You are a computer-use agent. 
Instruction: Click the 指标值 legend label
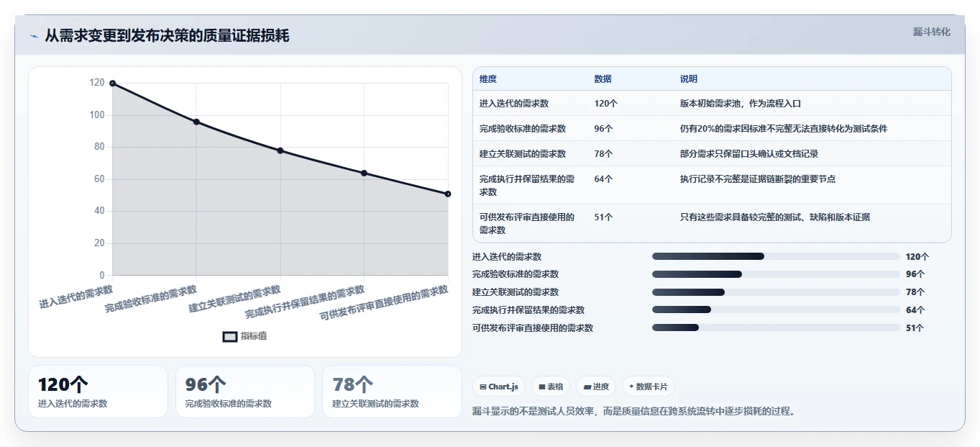(x=254, y=336)
